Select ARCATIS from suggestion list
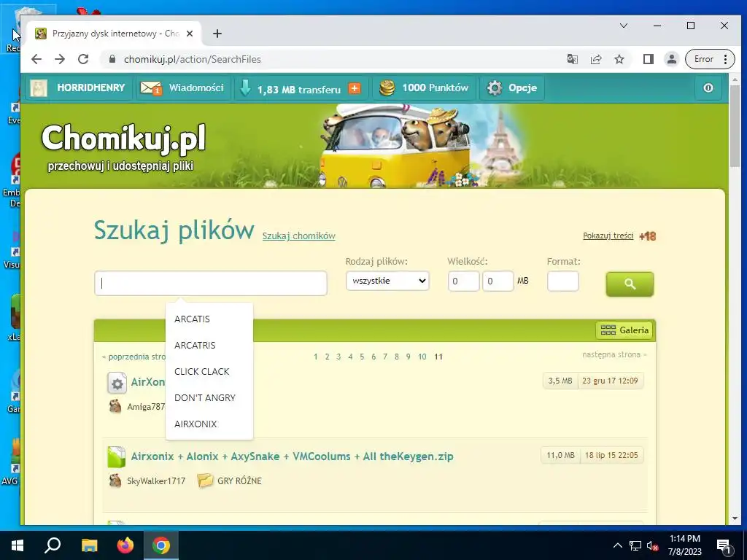The image size is (747, 560). click(x=192, y=319)
